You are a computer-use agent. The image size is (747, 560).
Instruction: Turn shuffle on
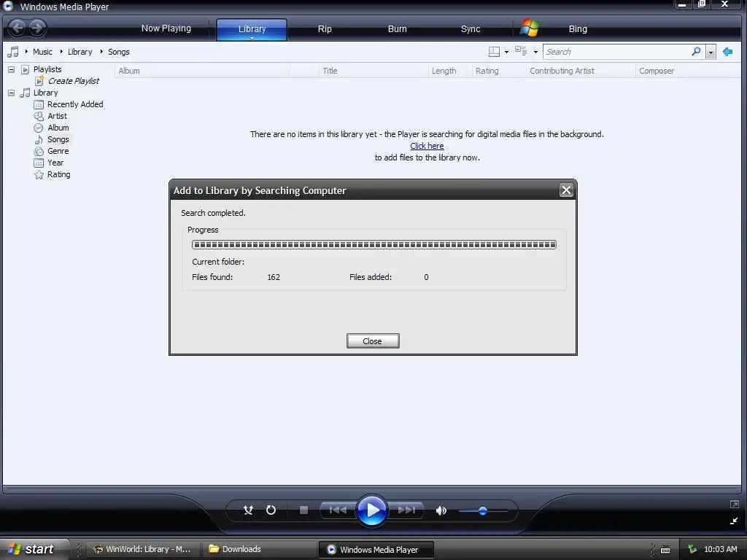point(248,510)
